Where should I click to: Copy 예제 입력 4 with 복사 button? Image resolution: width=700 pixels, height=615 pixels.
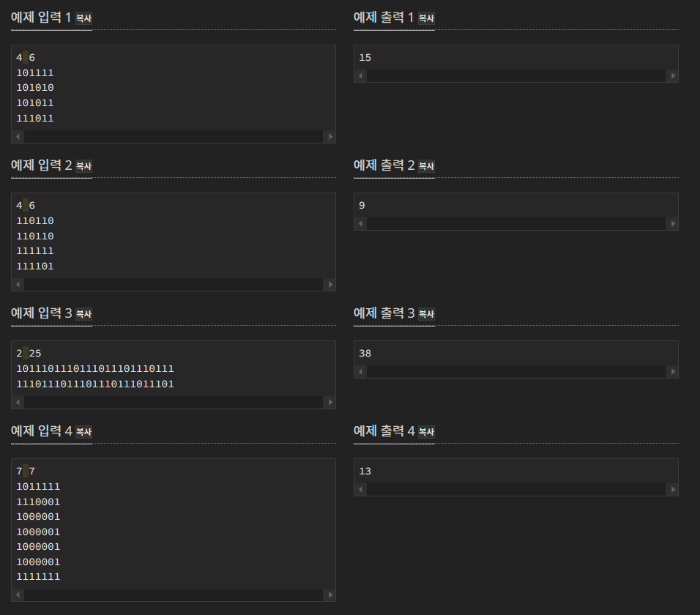[x=83, y=431]
